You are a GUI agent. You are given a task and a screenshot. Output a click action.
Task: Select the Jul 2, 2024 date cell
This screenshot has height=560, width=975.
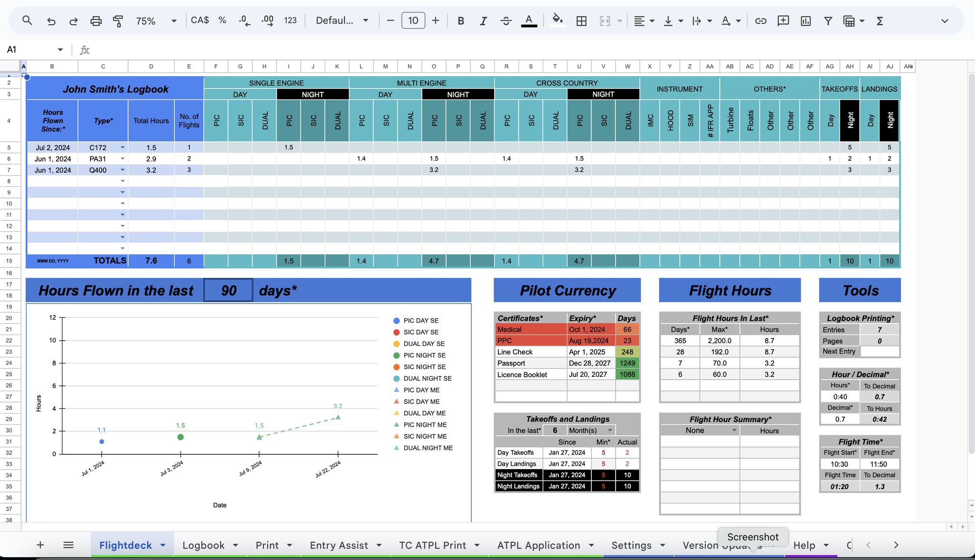(53, 147)
